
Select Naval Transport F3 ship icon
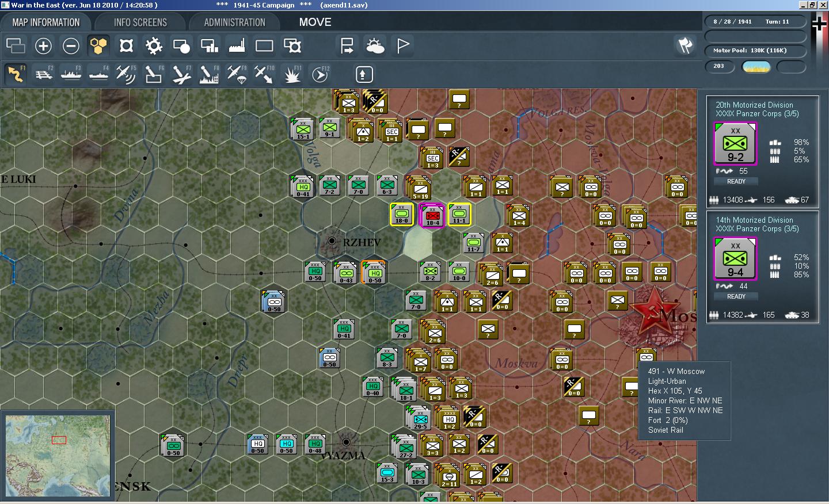[x=71, y=74]
